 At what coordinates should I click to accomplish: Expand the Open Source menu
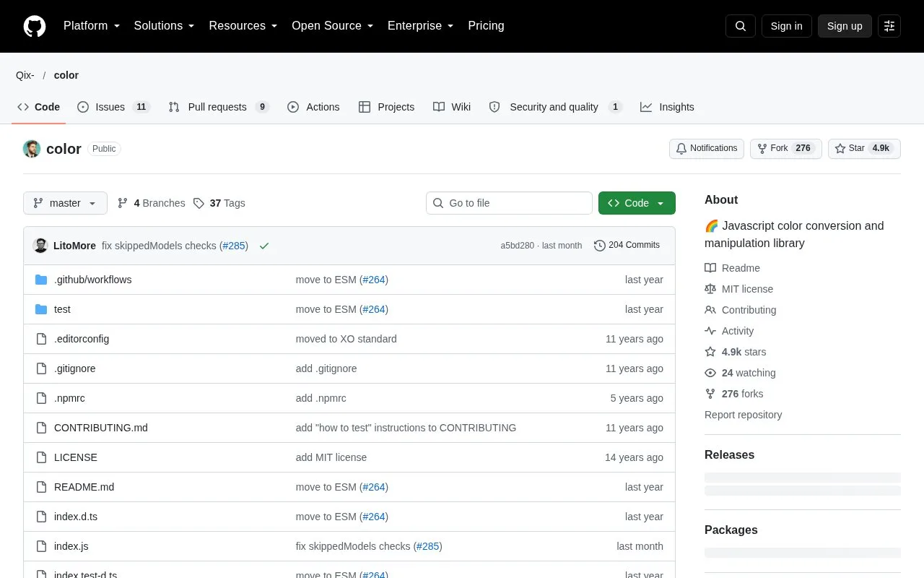333,26
